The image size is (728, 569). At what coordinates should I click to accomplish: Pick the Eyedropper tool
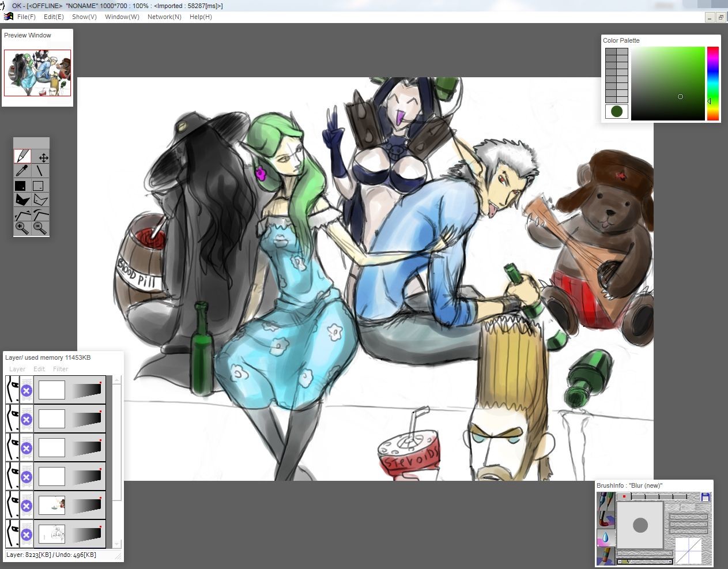pos(21,171)
